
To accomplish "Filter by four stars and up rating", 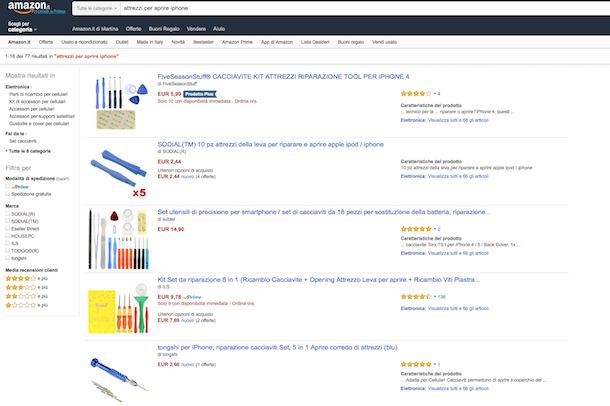I will point(26,278).
